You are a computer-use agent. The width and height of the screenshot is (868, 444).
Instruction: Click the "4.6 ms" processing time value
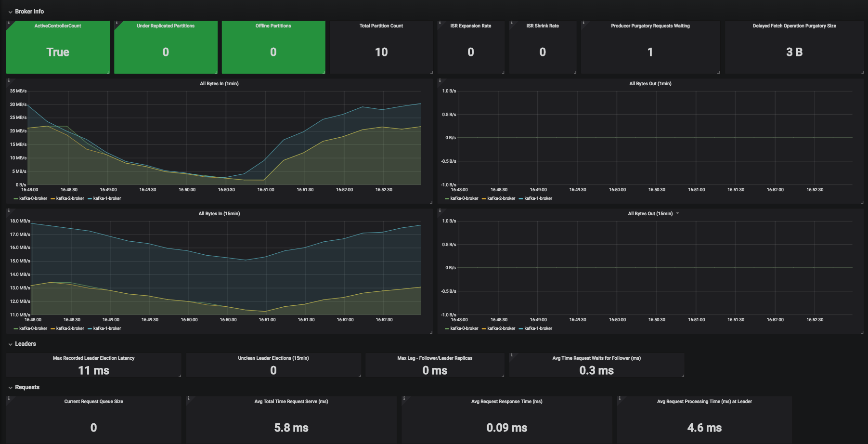704,428
